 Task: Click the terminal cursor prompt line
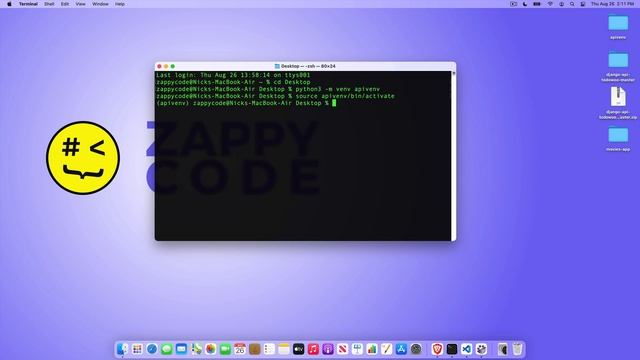246,103
